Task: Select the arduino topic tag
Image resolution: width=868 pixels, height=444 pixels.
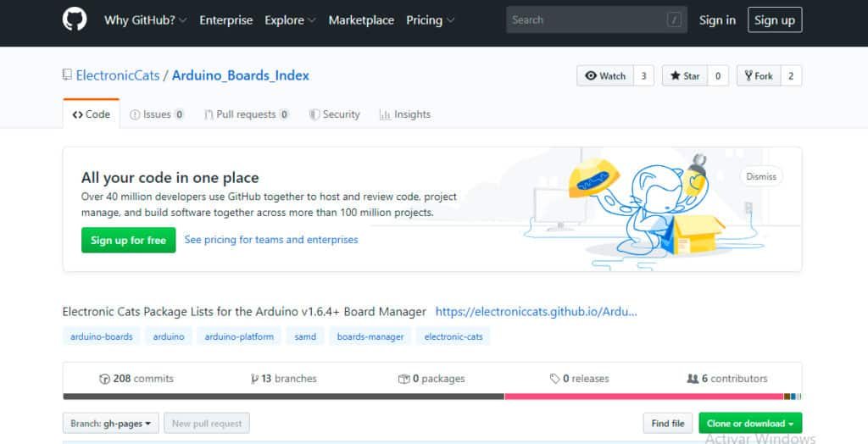Action: [169, 336]
